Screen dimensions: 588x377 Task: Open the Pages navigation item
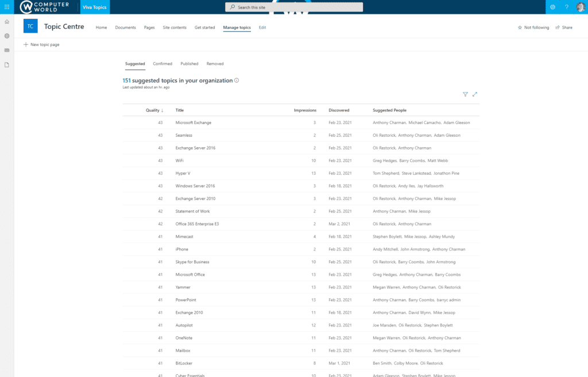[149, 28]
